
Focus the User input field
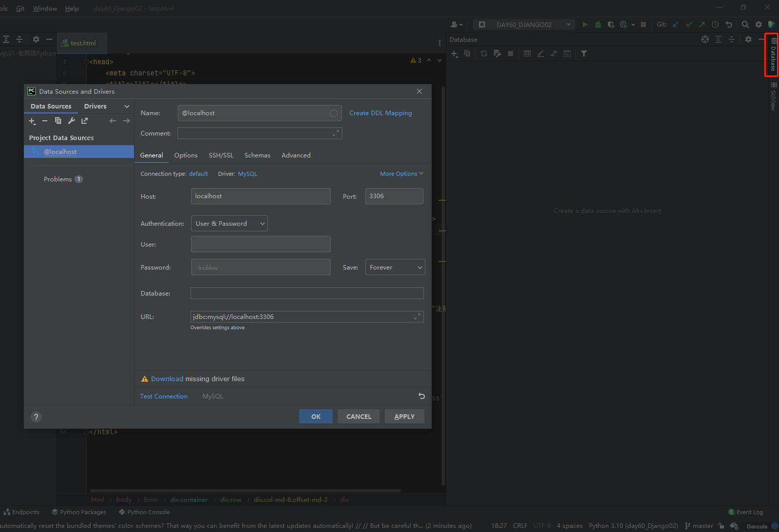[x=261, y=244]
